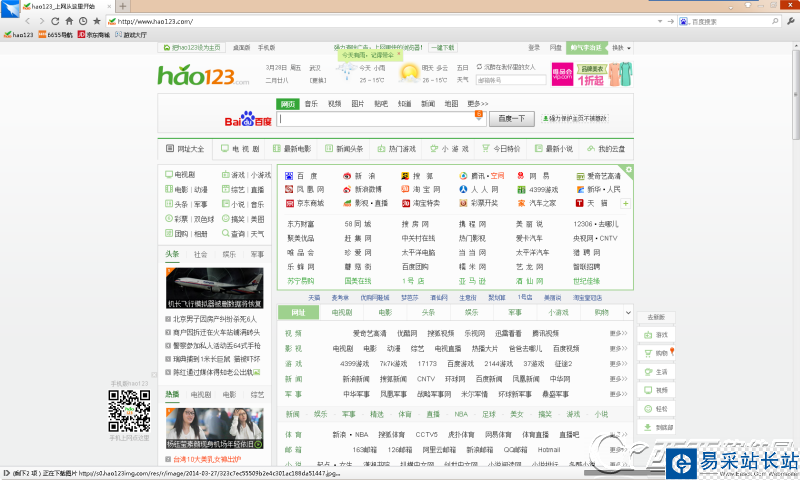Select the 图片 search tab
800x480 pixels.
[358, 104]
